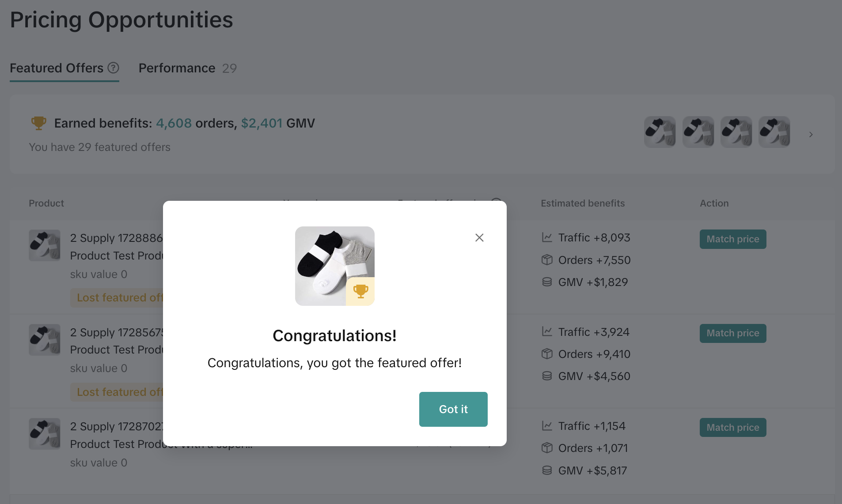This screenshot has height=504, width=842.
Task: Select the Featured Offers tab
Action: [57, 68]
